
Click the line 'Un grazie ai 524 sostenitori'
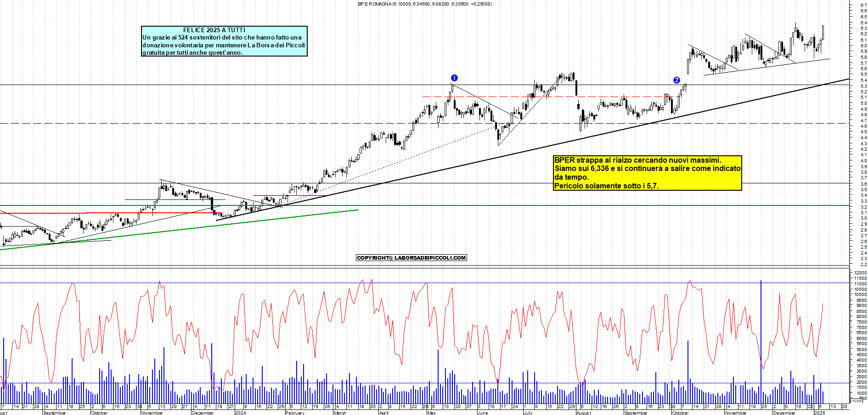(222, 37)
